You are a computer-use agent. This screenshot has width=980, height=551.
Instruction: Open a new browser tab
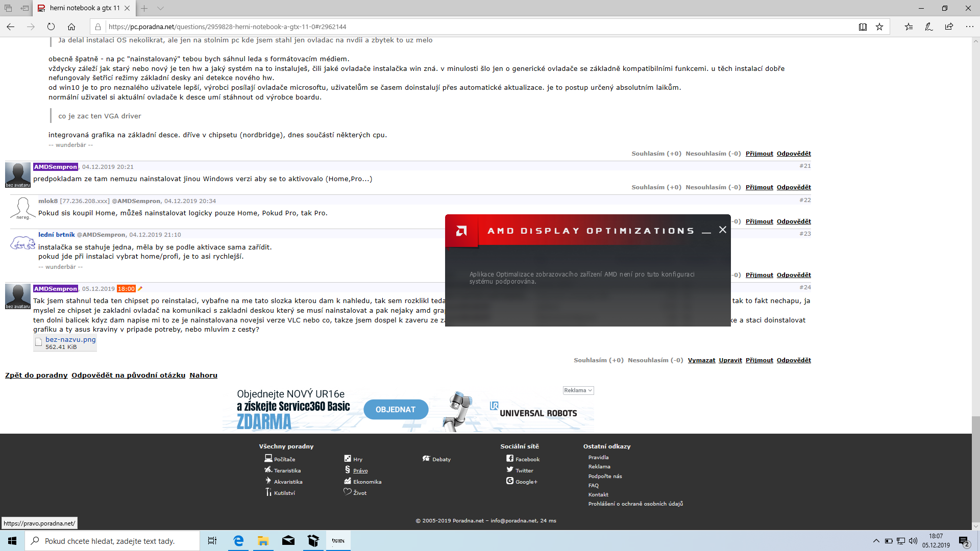coord(144,8)
